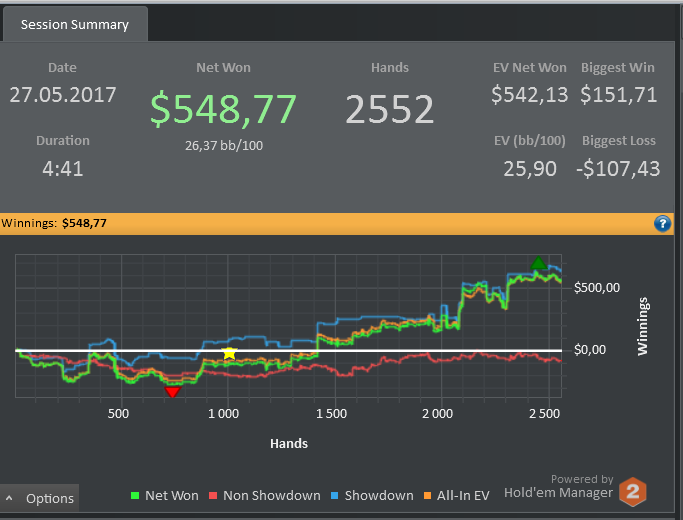The image size is (683, 520).
Task: Click the $500,00 axis label
Action: (x=597, y=287)
